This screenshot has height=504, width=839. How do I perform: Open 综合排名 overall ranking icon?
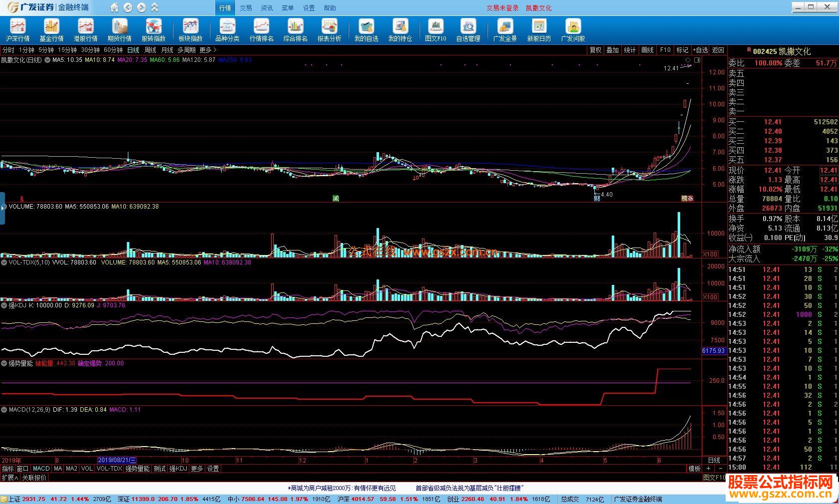click(295, 30)
